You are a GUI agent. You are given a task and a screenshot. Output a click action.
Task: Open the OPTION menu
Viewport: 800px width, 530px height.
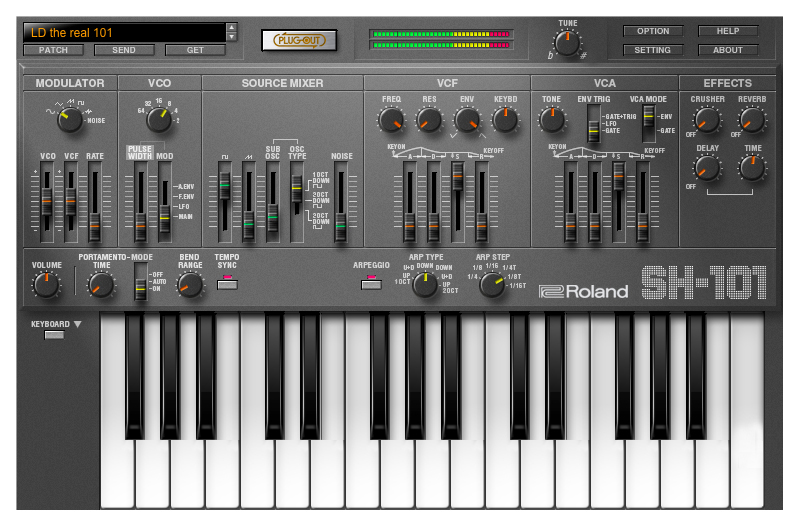click(x=653, y=31)
